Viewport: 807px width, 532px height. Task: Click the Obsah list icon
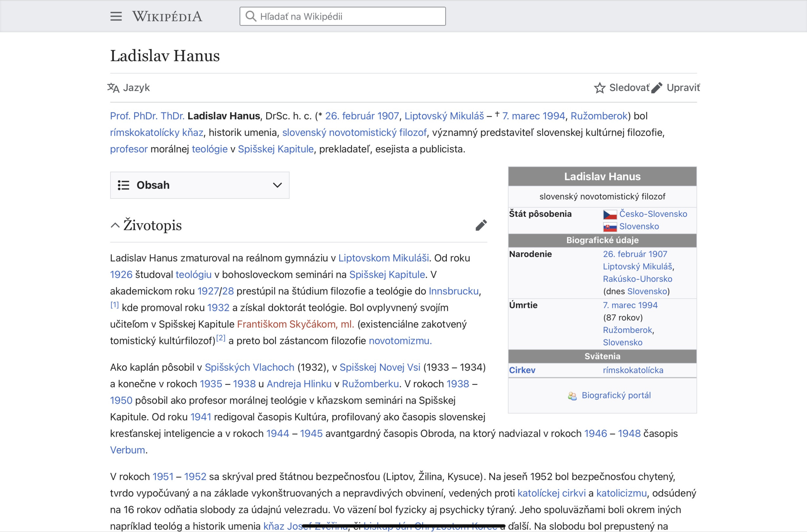[124, 185]
